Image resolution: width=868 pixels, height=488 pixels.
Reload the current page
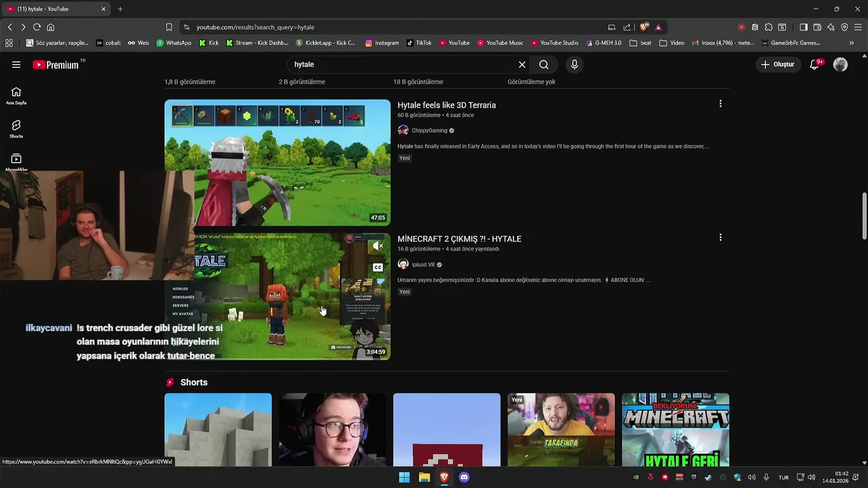(x=37, y=27)
